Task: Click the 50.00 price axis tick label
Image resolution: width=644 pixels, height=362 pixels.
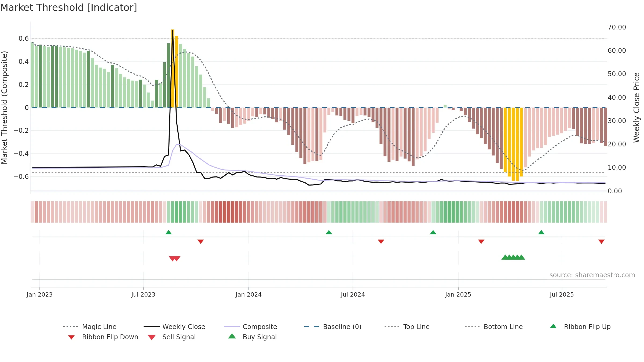Action: (x=617, y=74)
